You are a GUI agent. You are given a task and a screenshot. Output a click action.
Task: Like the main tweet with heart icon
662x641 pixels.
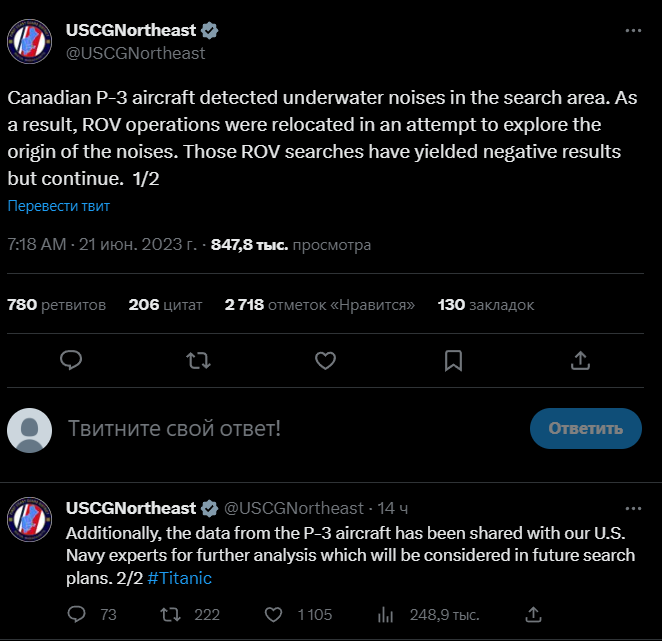pyautogui.click(x=325, y=359)
